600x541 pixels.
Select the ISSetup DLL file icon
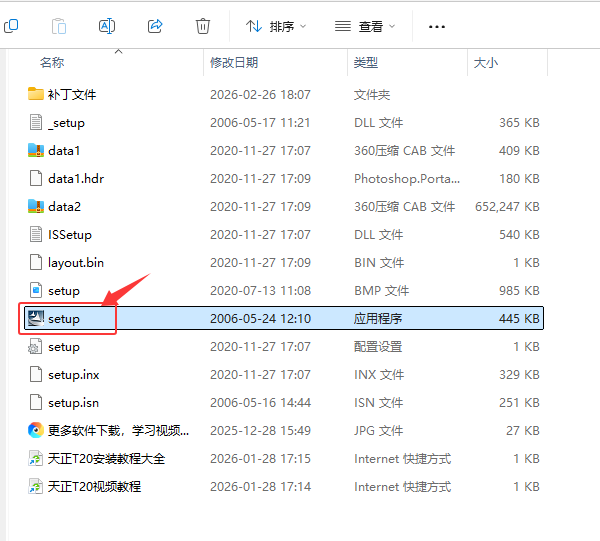(x=36, y=234)
